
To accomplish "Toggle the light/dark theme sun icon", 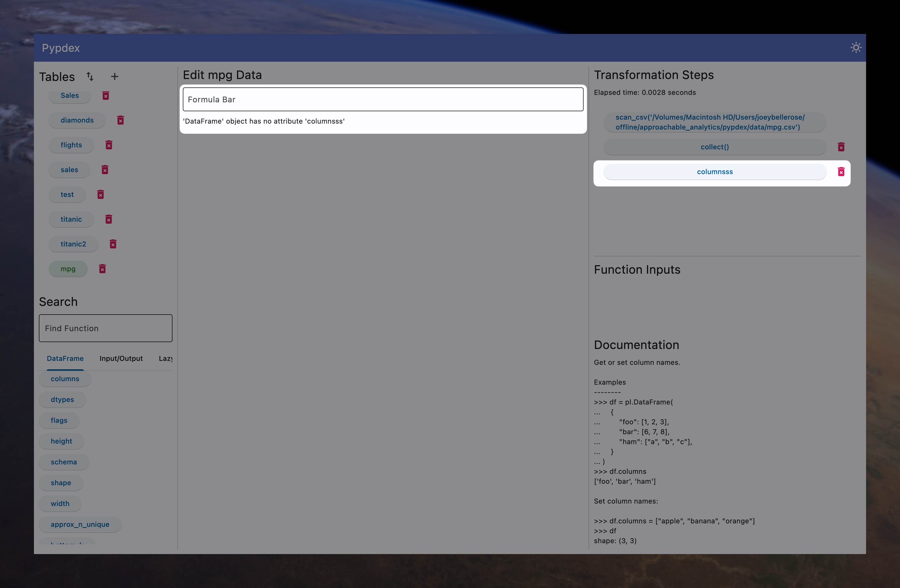I will point(856,48).
